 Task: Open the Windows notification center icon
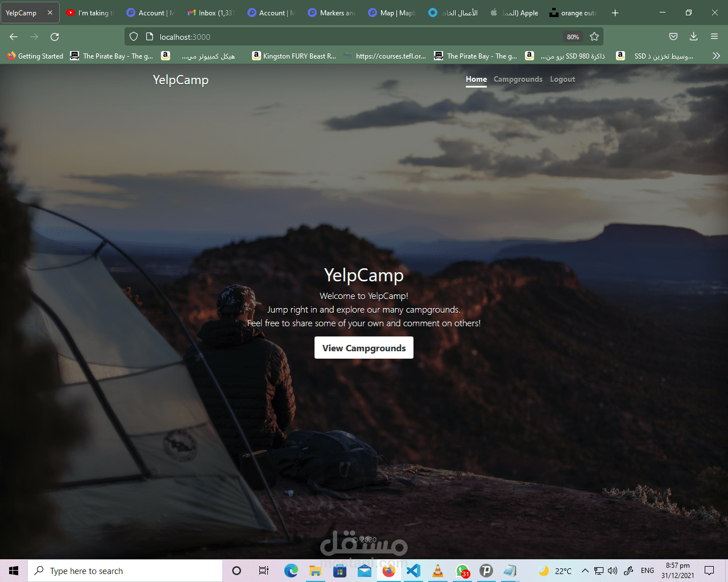[709, 571]
